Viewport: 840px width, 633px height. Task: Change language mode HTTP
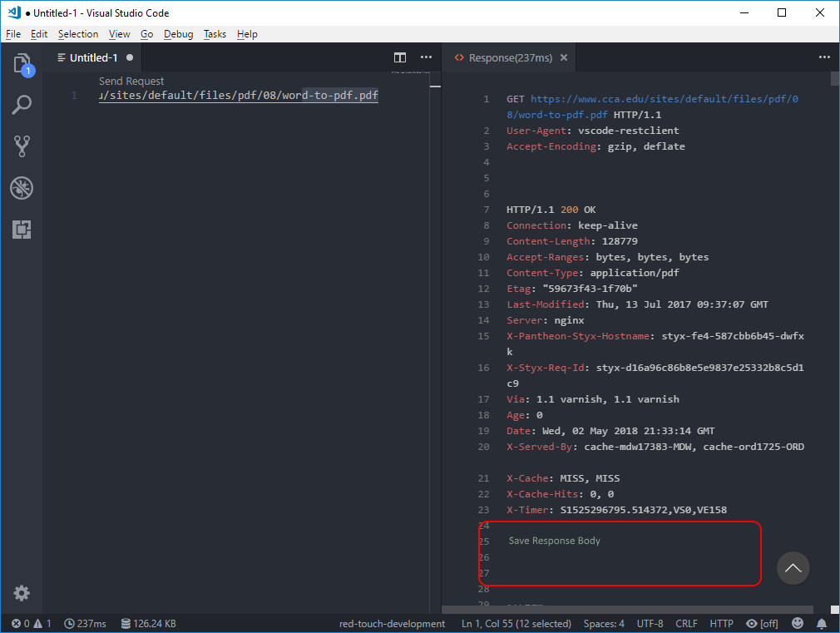point(721,623)
